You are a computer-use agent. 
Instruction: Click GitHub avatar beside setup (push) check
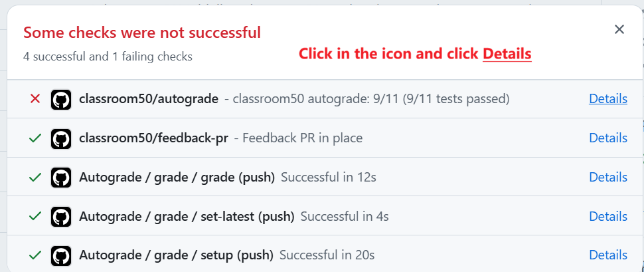tap(61, 255)
